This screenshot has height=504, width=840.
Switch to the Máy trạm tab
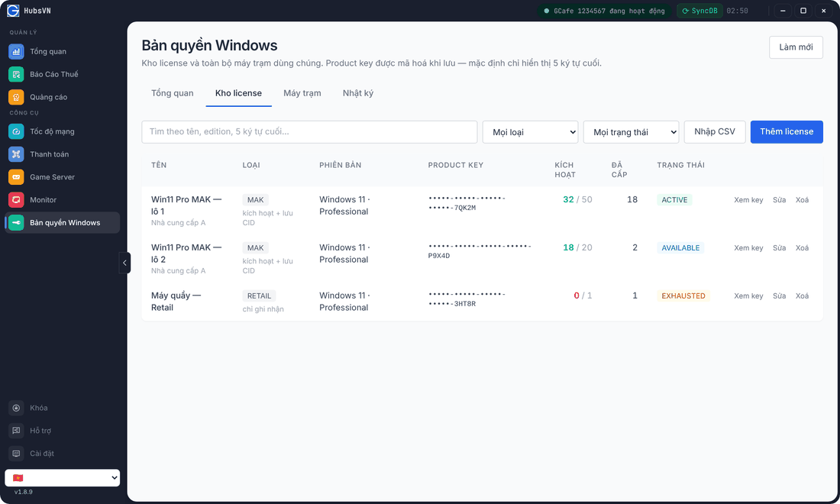click(302, 93)
